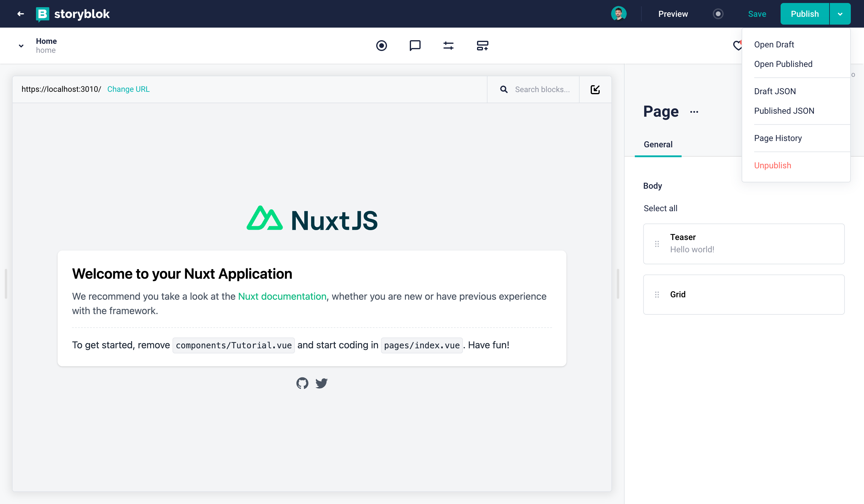The height and width of the screenshot is (504, 864).
Task: Switch to the General tab
Action: click(x=658, y=144)
